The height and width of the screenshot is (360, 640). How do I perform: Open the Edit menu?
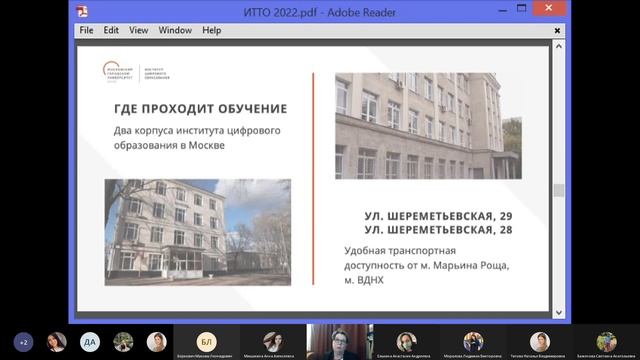111,30
